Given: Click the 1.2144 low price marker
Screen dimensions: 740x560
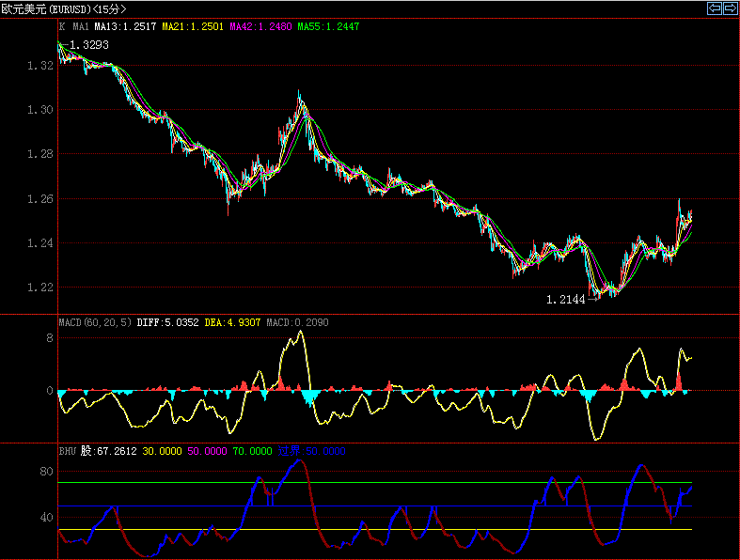Looking at the screenshot, I should pos(565,300).
